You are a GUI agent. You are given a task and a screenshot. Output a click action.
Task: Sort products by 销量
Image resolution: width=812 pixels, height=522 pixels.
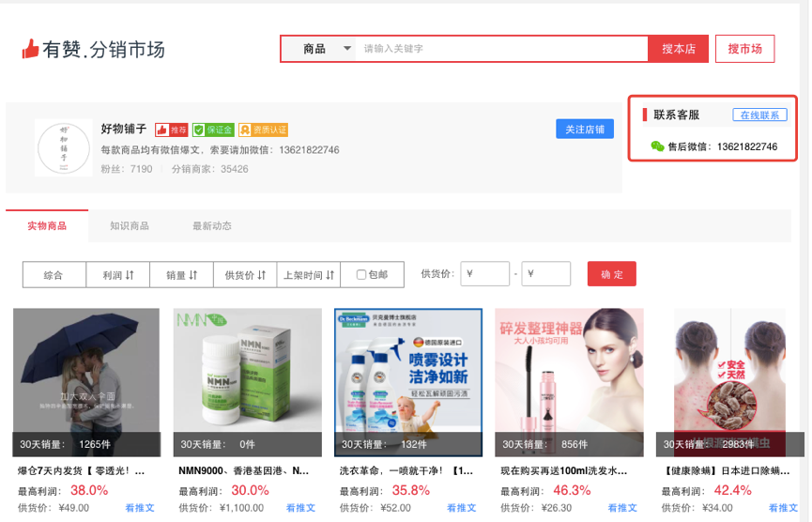182,274
